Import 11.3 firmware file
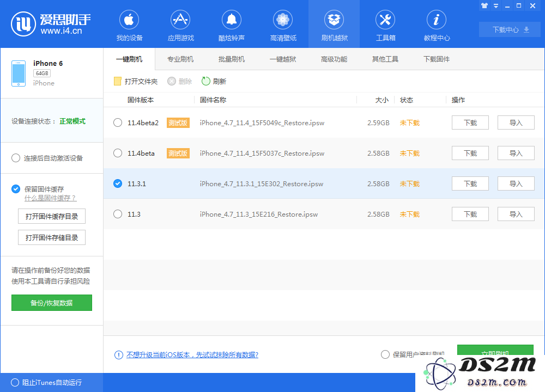Screen dimensions: 545x392 (516, 214)
